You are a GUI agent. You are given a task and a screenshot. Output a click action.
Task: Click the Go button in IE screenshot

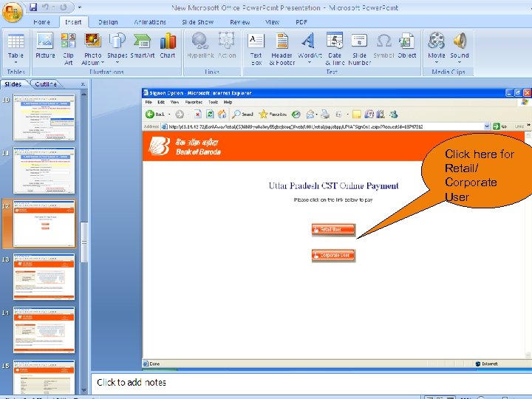click(x=499, y=126)
